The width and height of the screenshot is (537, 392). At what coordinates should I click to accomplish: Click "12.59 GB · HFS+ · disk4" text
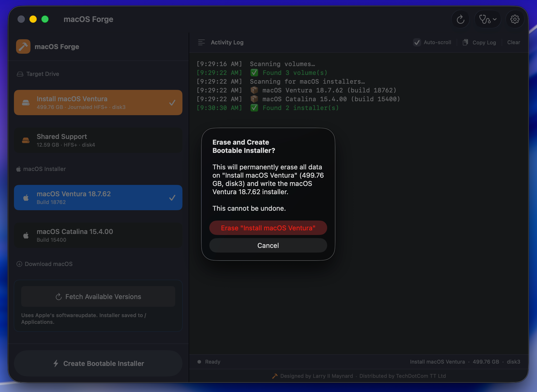pyautogui.click(x=66, y=145)
